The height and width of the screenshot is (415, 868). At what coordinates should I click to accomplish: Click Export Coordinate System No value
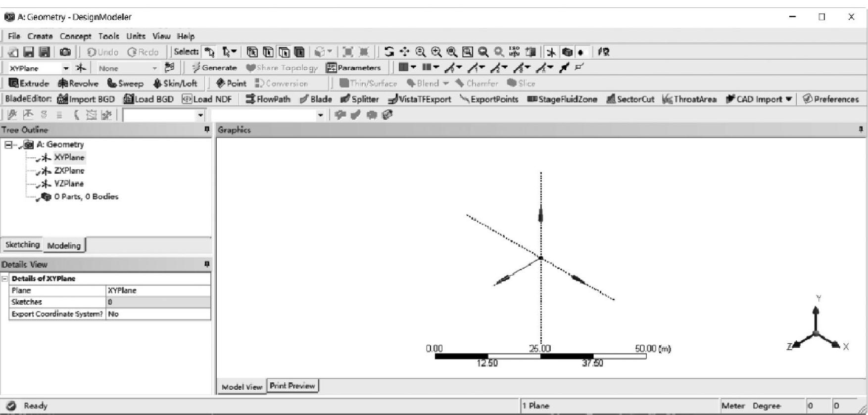(158, 314)
